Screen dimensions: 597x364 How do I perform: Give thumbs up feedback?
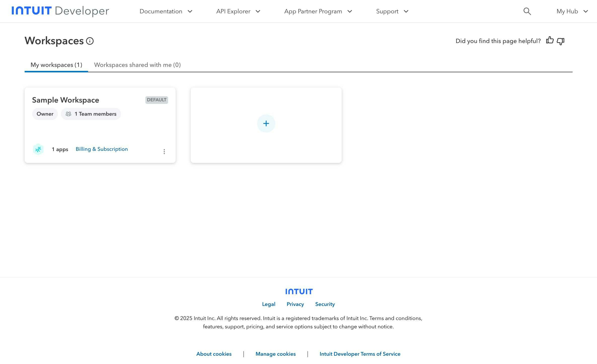click(x=550, y=40)
